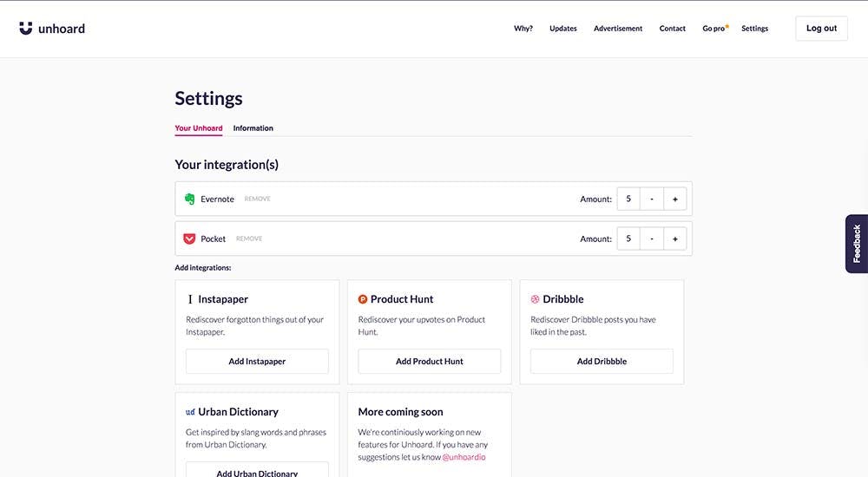Click the Urban Dictionary icon
Viewport: 868px width, 477px height.
tap(190, 412)
